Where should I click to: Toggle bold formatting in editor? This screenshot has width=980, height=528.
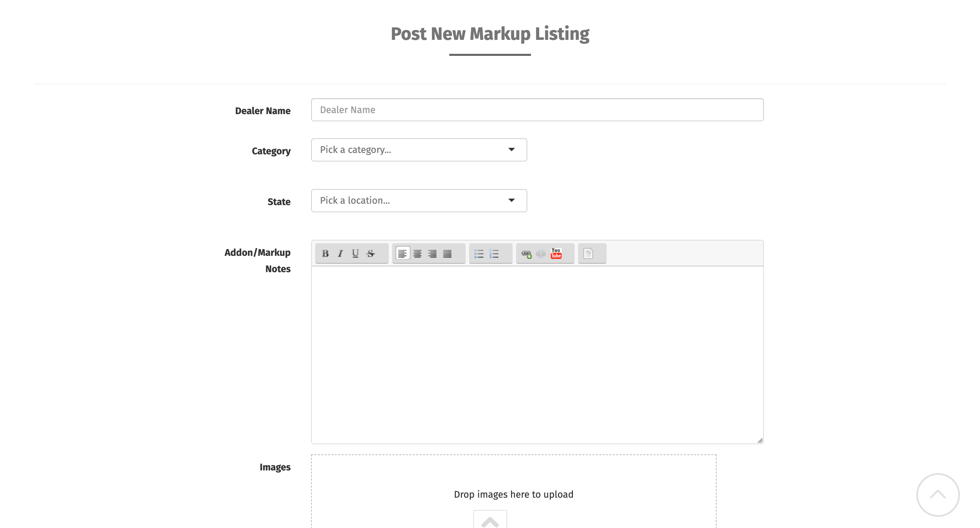(x=325, y=253)
